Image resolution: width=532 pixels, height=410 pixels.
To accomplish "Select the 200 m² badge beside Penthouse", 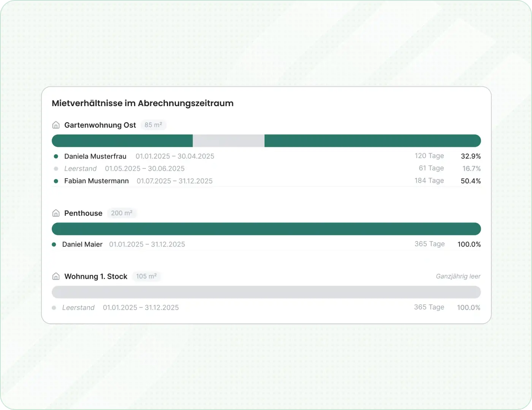I will (x=122, y=213).
